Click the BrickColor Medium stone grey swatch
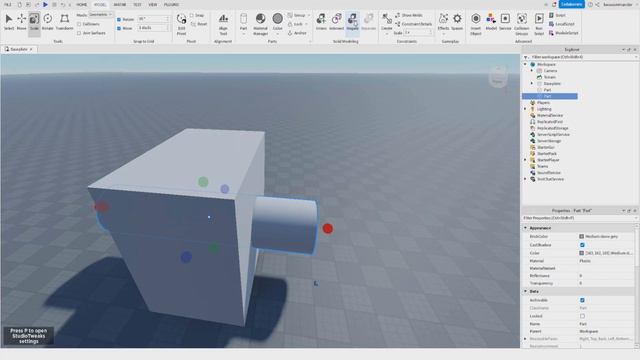Screen dimensions: 640x360 pyautogui.click(x=581, y=236)
